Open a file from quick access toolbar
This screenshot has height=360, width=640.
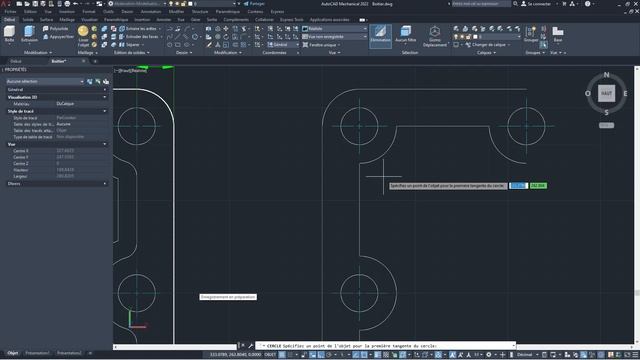[x=27, y=4]
